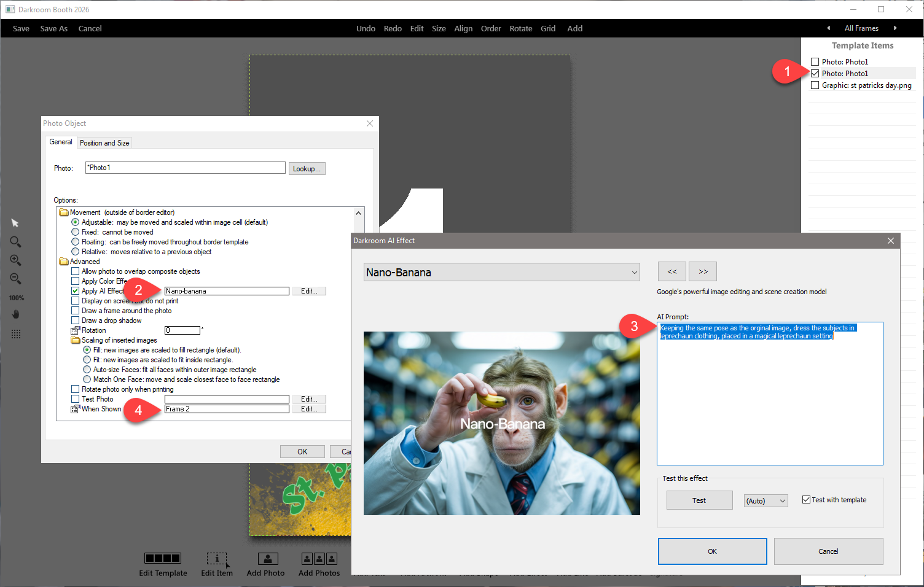Expand the (Auto) test dropdown
Image resolution: width=924 pixels, height=587 pixels.
coord(765,501)
